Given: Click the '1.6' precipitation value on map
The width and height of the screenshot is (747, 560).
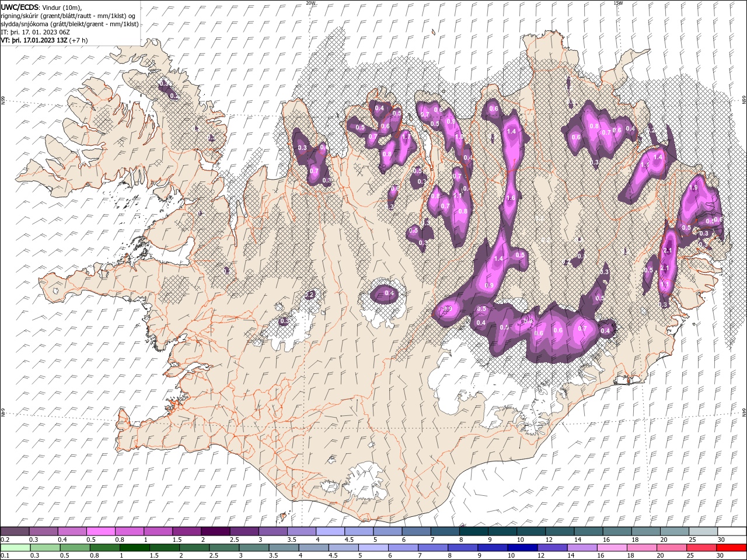Looking at the screenshot, I should pos(511,198).
